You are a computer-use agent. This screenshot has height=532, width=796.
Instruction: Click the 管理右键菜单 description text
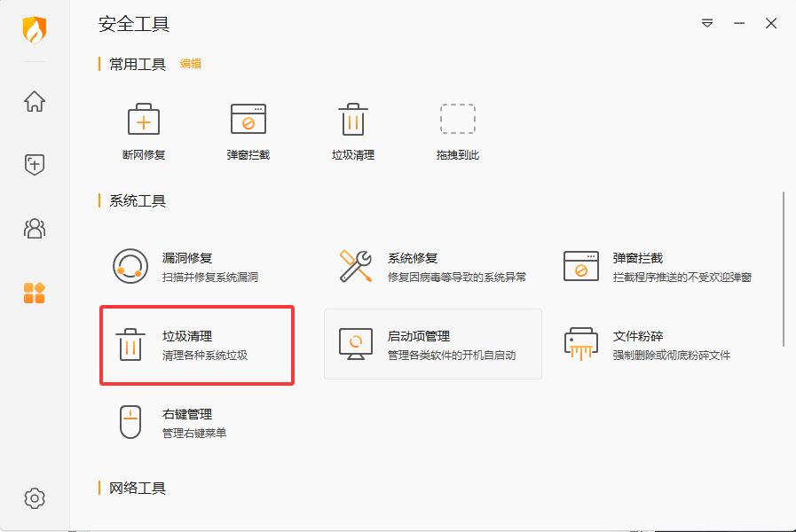[194, 434]
